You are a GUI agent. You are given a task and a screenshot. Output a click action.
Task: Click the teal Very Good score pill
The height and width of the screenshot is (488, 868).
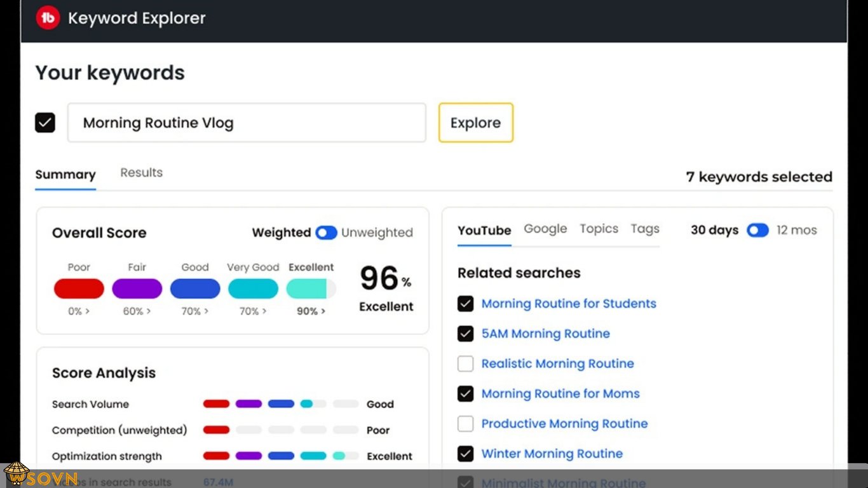[x=253, y=288]
